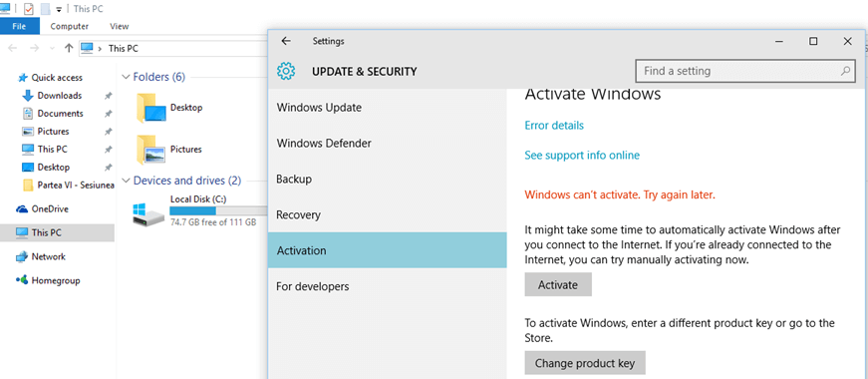The height and width of the screenshot is (379, 868).
Task: Open Downloads in the navigation pane
Action: click(x=59, y=96)
